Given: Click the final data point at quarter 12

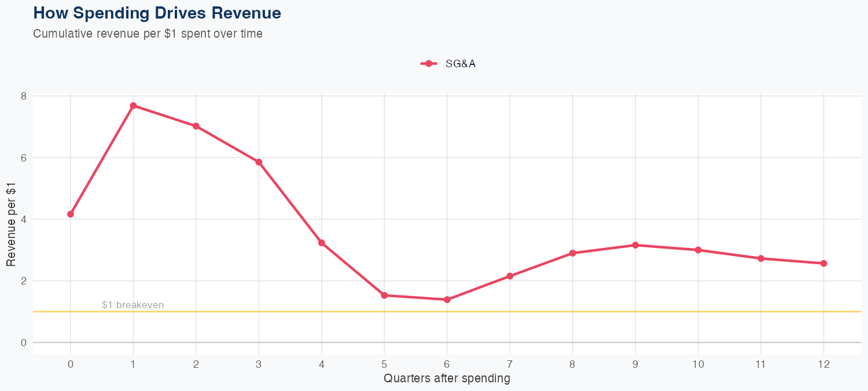Looking at the screenshot, I should 823,264.
